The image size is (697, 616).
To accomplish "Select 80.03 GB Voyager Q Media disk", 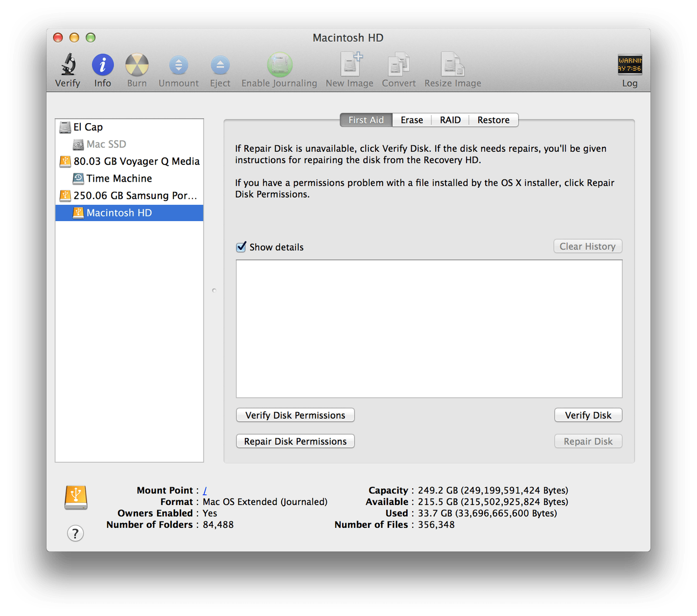I will (129, 162).
